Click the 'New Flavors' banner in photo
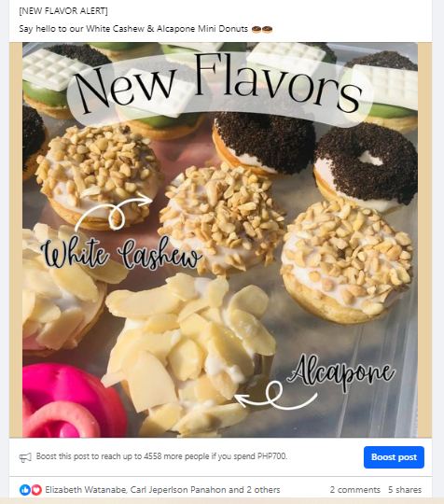The image size is (444, 504). tap(220, 87)
